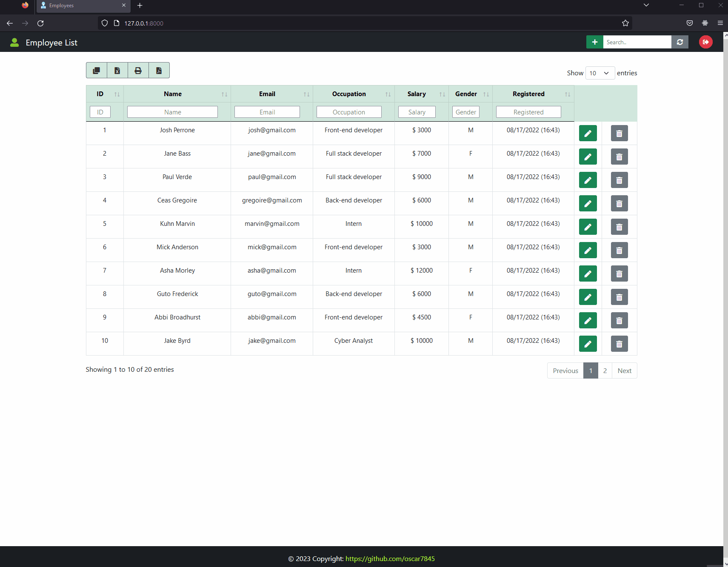This screenshot has height=567, width=728.
Task: Sort the table by Salary column
Action: pyautogui.click(x=422, y=94)
